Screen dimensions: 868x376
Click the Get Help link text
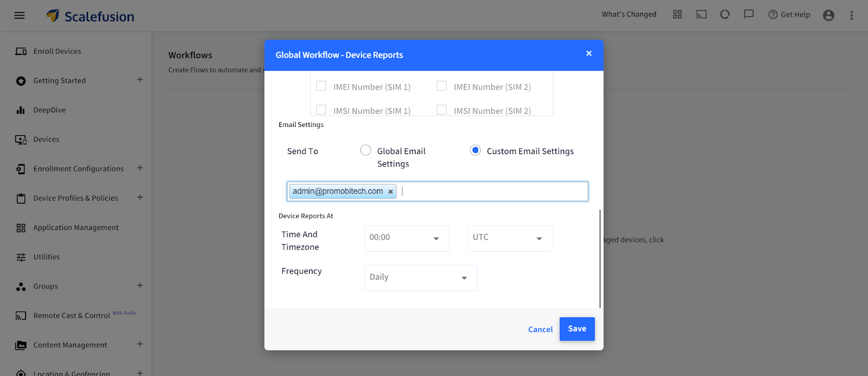click(795, 15)
